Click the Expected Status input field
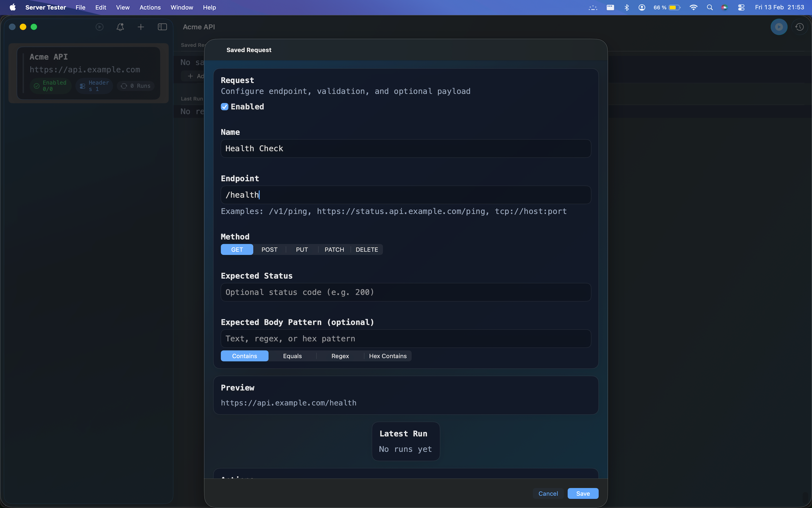 [406, 292]
